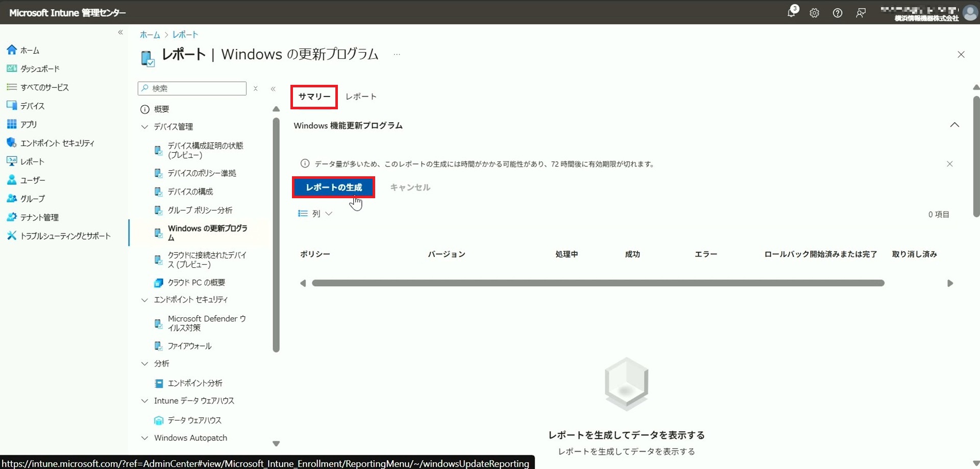Click the レポート breadcrumb link
980x469 pixels.
tap(185, 35)
